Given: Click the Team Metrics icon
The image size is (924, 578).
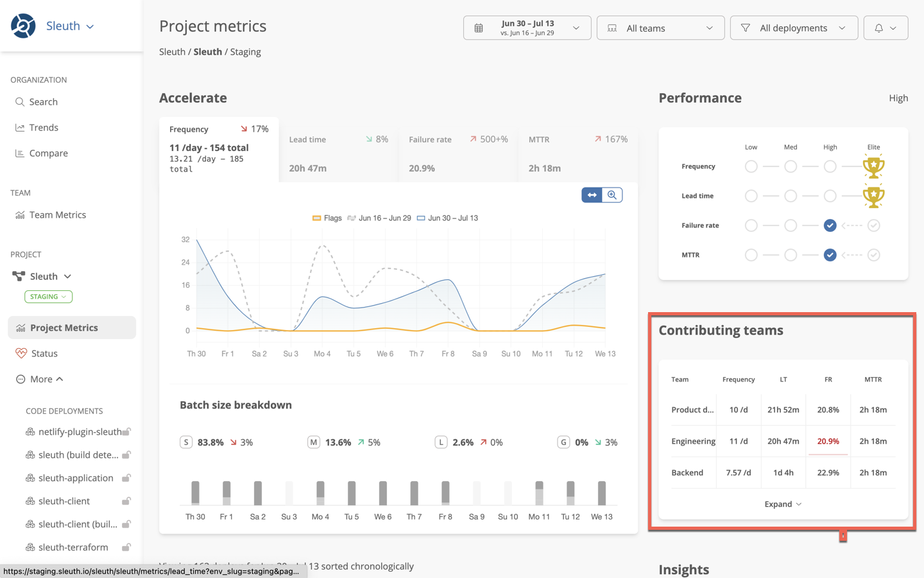Looking at the screenshot, I should [20, 215].
